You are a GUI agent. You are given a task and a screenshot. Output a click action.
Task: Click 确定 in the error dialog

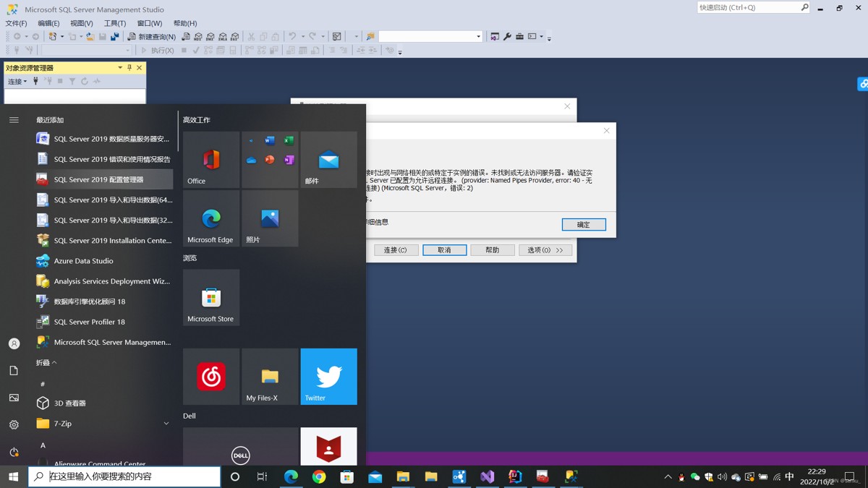[x=583, y=225]
